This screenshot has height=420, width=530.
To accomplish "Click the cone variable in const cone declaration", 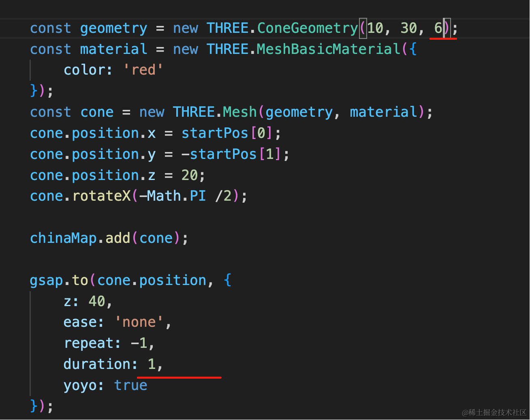I will click(97, 112).
